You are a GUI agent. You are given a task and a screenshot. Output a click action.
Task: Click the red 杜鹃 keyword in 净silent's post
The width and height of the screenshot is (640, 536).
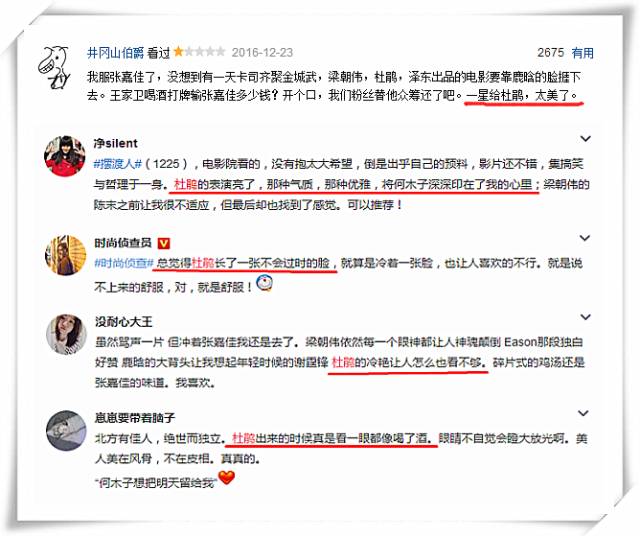pyautogui.click(x=186, y=185)
